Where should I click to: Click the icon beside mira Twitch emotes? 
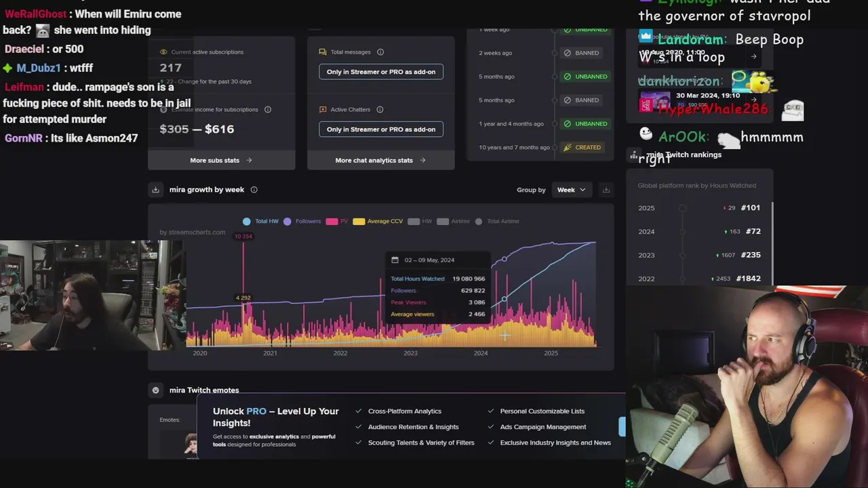(156, 390)
